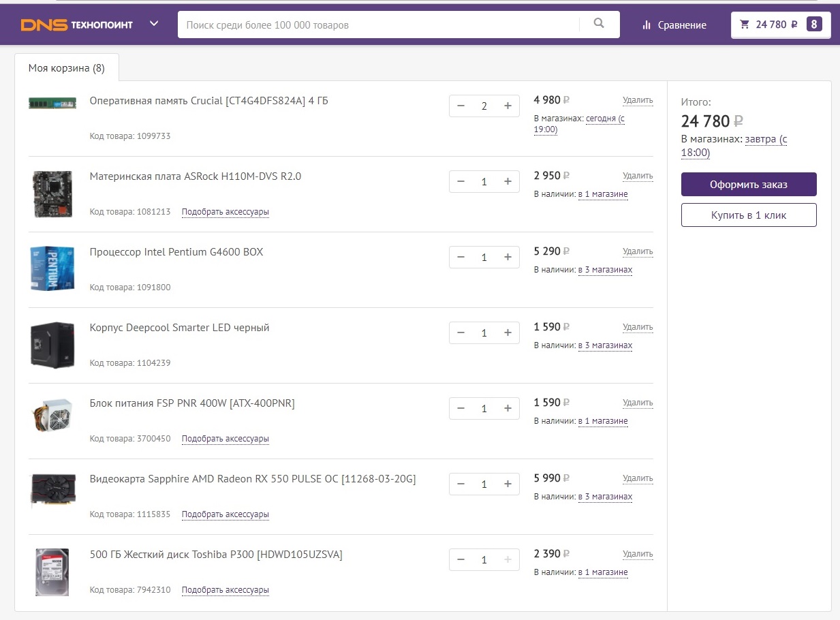Screen dimensions: 840x620
Task: Click the magnifier search icon
Action: 599,24
